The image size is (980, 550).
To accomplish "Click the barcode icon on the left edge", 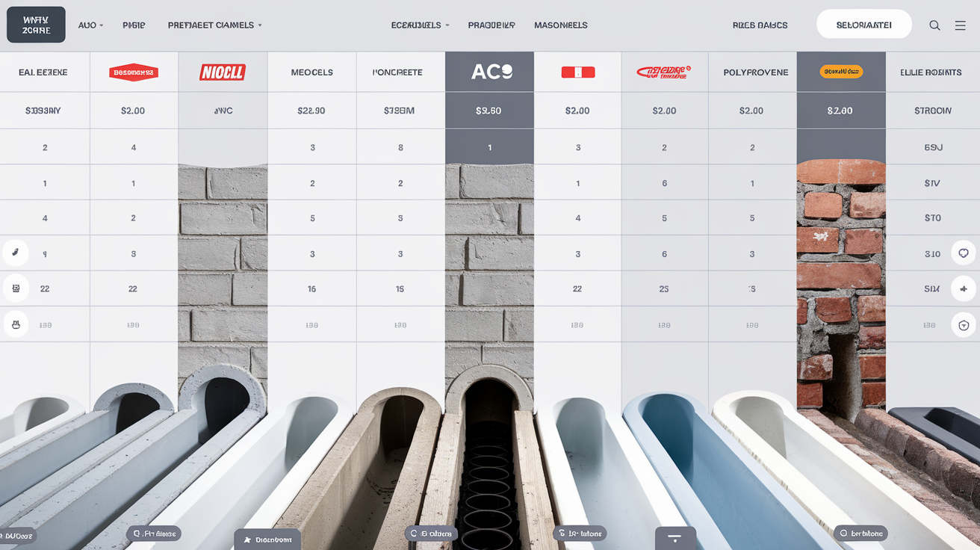I will click(x=16, y=288).
